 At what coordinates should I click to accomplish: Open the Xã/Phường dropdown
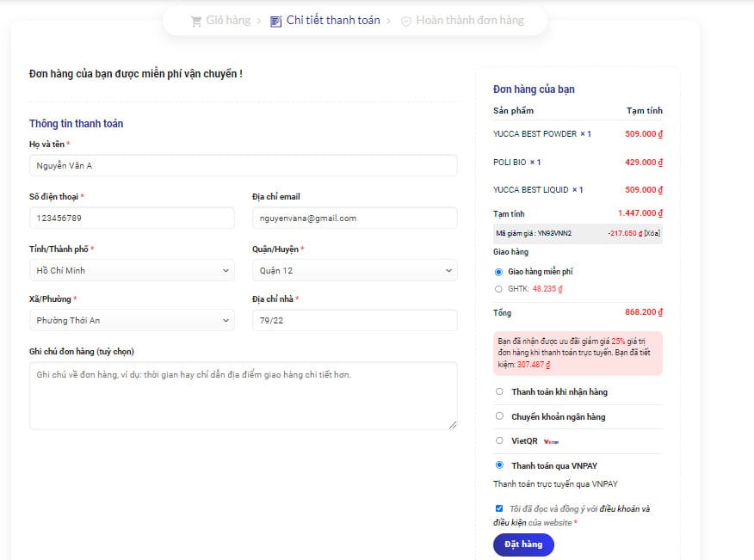pos(131,321)
